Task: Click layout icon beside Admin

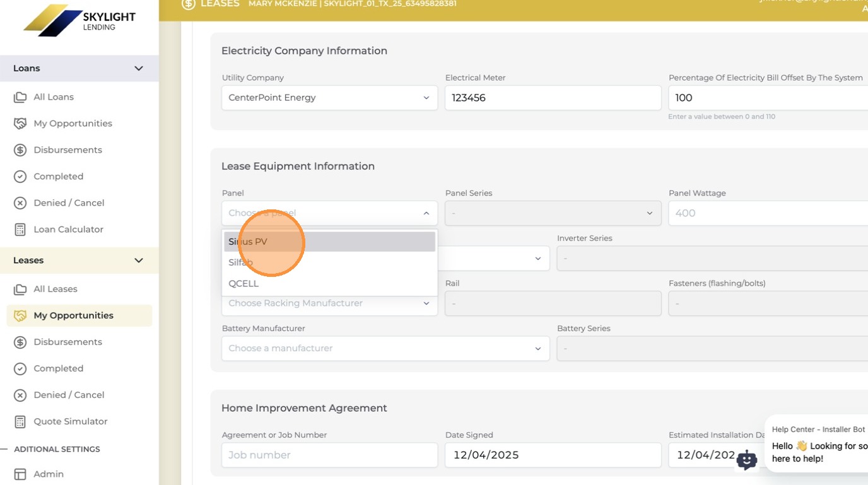Action: coord(20,474)
